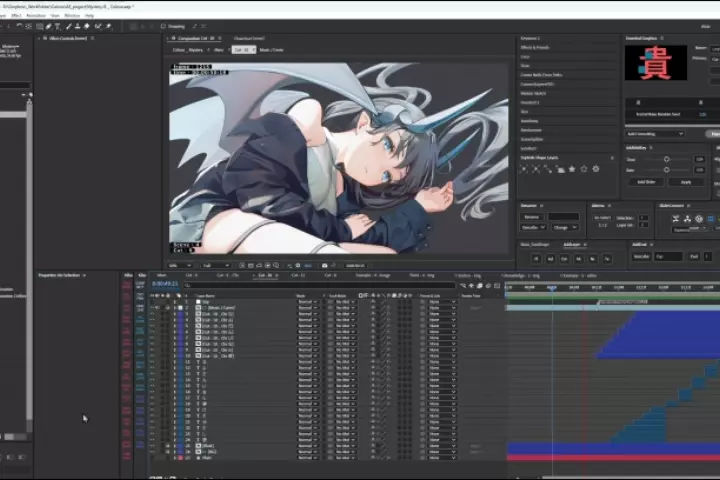The width and height of the screenshot is (720, 480).
Task: Click the Essential Graphics kanji thumbnail
Action: [x=656, y=63]
